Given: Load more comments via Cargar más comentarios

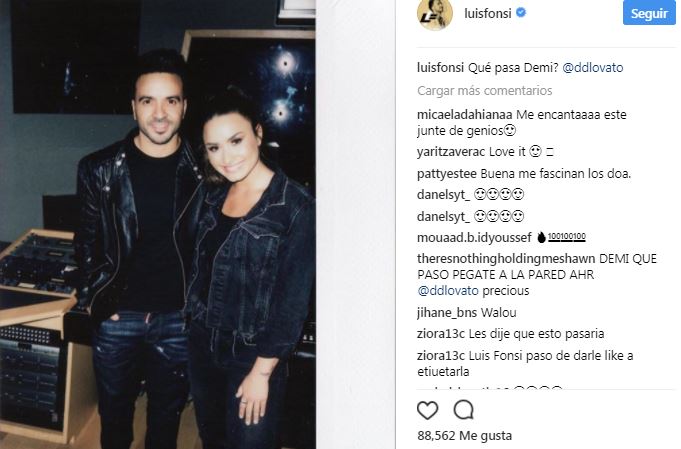Looking at the screenshot, I should click(484, 90).
